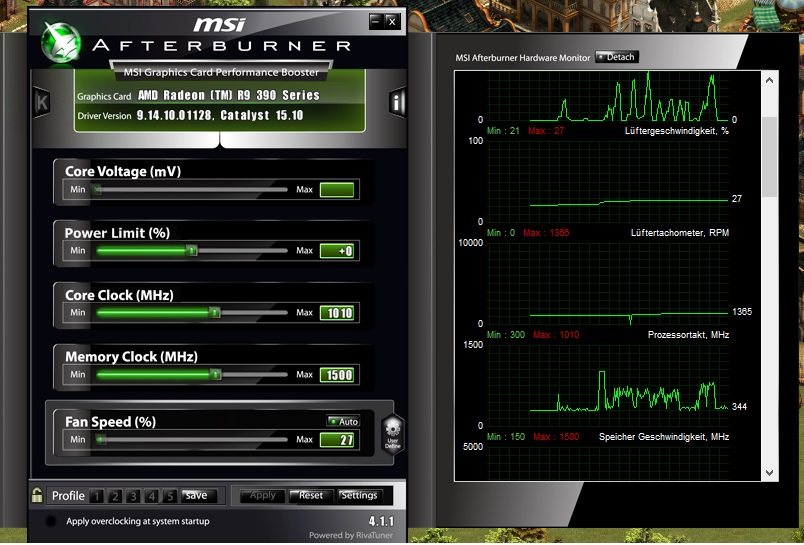804x545 pixels.
Task: Enable Apply overclocking at system startup
Action: (51, 521)
